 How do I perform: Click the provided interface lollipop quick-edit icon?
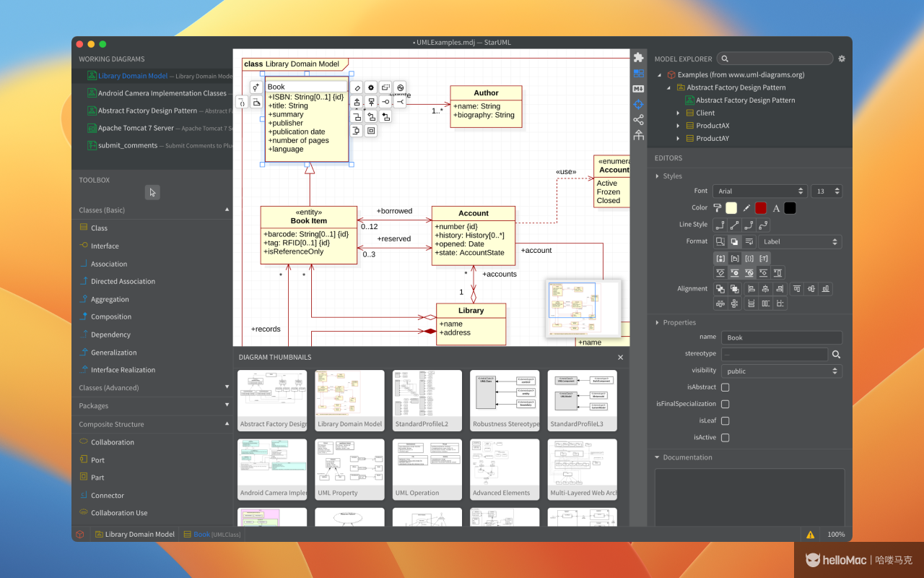click(385, 102)
